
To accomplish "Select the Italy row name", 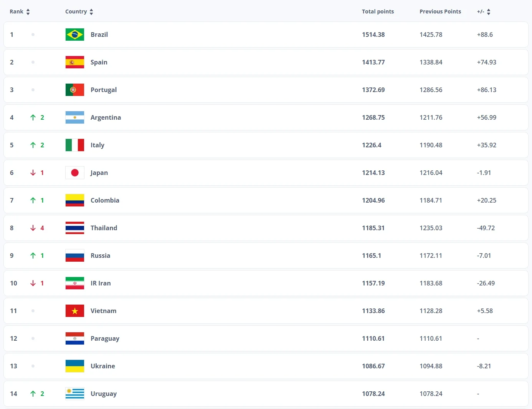I will tap(97, 145).
